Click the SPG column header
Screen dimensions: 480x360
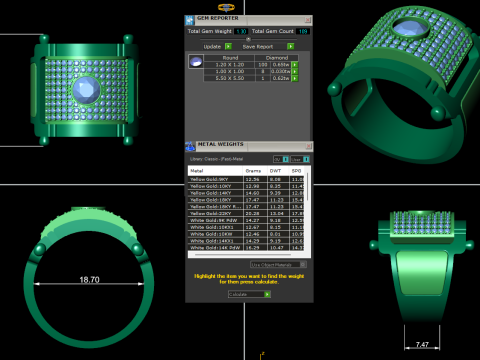(x=297, y=171)
